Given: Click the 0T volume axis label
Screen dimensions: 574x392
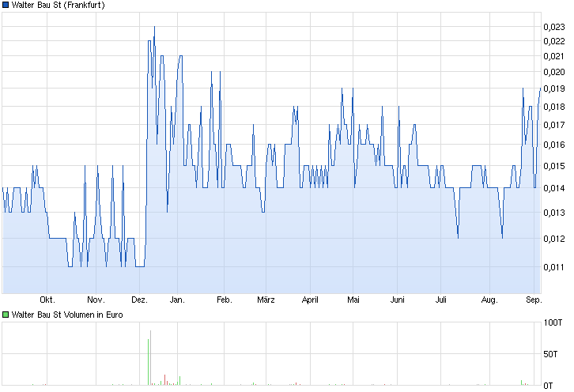Looking at the screenshot, I should (548, 386).
